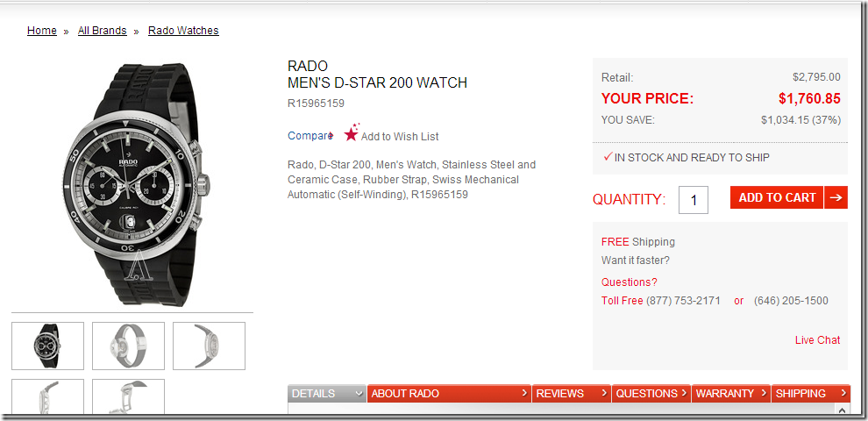Open the QUESTIONS tab

pos(651,393)
